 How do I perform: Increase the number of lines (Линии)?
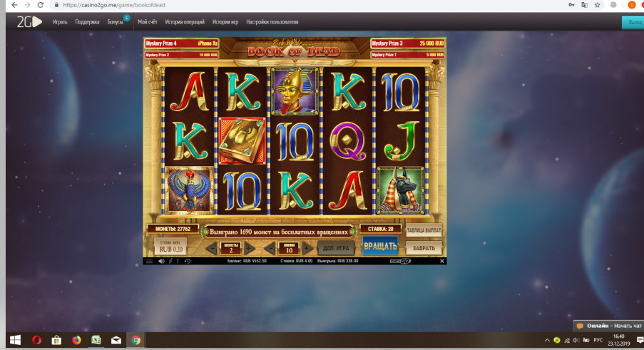click(x=307, y=248)
